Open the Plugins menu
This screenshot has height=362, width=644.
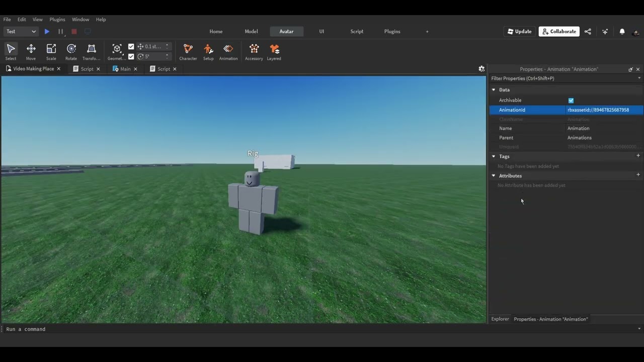coord(57,19)
